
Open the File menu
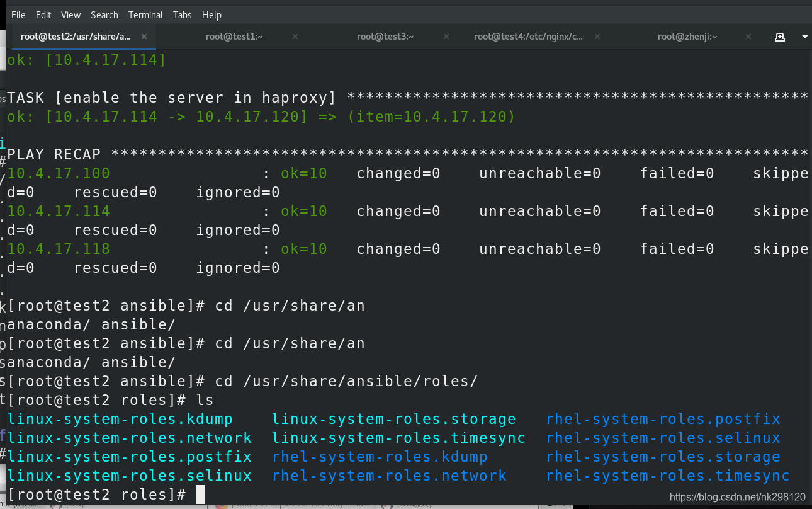coord(18,14)
